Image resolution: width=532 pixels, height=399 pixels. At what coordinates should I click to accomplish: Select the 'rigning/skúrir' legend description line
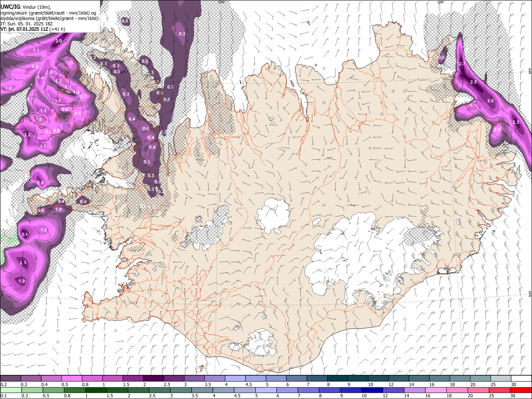tap(48, 13)
